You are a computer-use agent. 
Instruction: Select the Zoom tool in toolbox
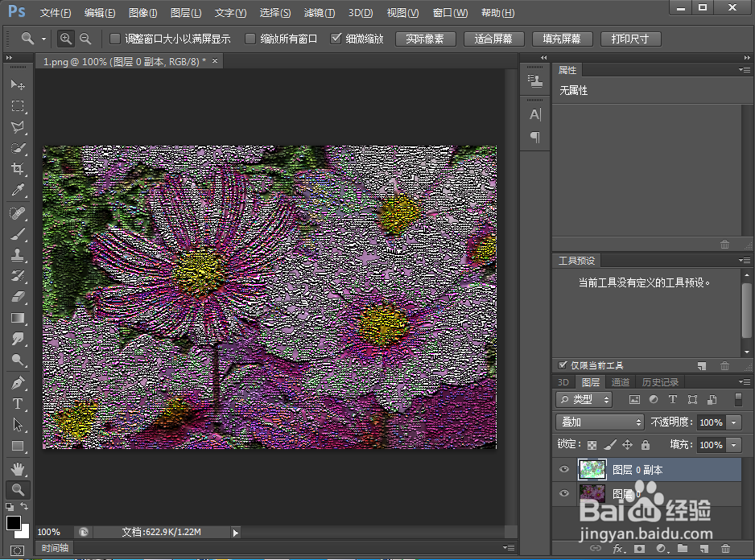click(x=18, y=490)
